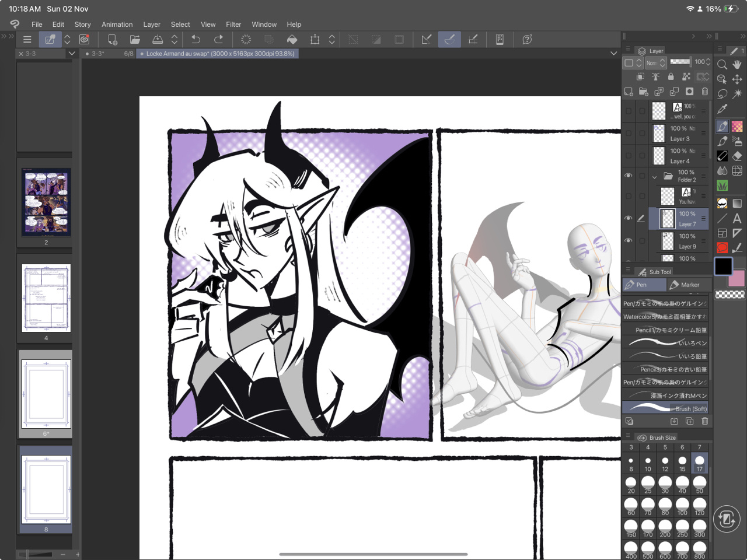Viewport: 747px width, 560px height.
Task: Click the Undo arrow in command bar
Action: point(196,39)
